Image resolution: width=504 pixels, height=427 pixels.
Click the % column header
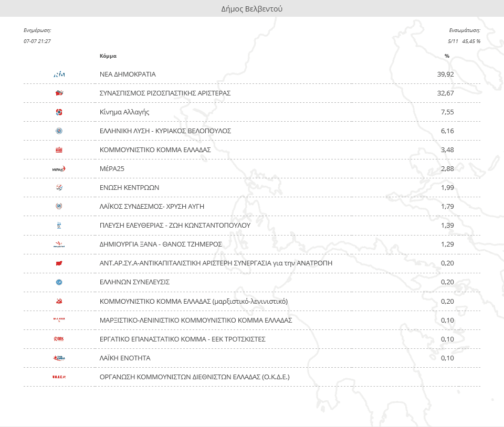447,56
